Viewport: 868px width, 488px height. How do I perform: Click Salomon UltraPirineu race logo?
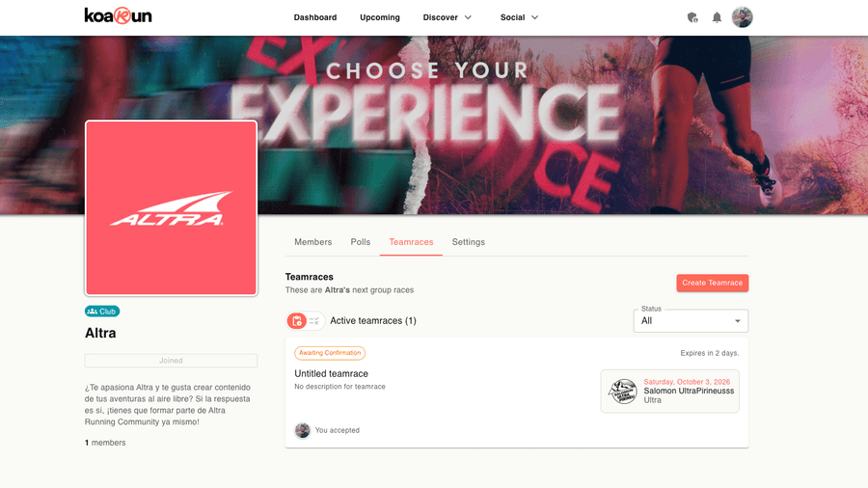[x=622, y=392]
